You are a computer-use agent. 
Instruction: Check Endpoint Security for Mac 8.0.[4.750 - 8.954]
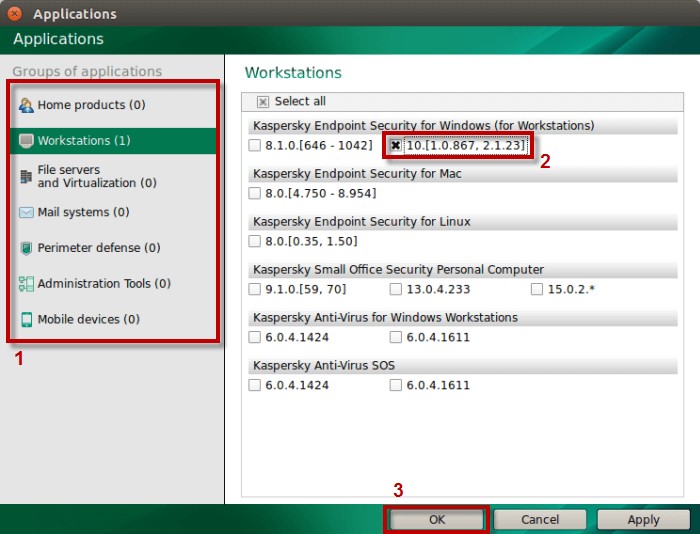[255, 194]
